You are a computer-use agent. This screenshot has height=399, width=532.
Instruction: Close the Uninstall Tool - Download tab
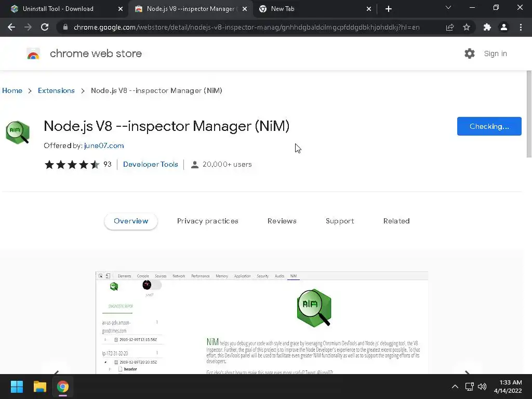coord(121,9)
